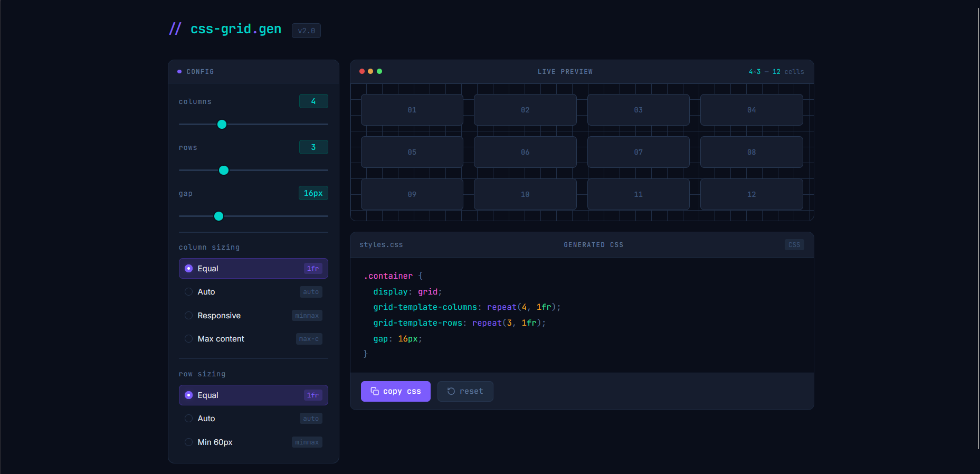Click the auto tag on row Auto option
980x474 pixels.
(x=311, y=419)
